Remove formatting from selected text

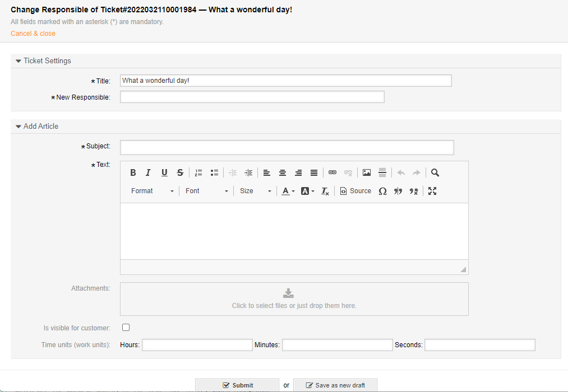click(x=325, y=191)
